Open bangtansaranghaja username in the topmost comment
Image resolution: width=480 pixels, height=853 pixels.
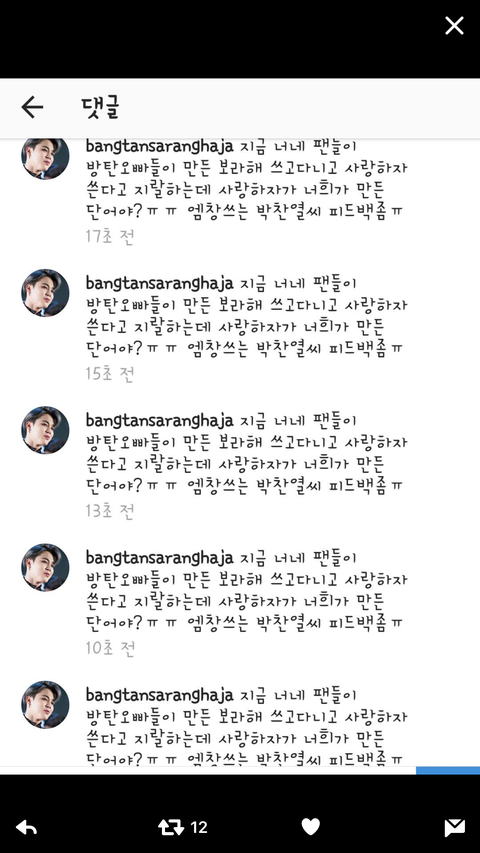159,147
